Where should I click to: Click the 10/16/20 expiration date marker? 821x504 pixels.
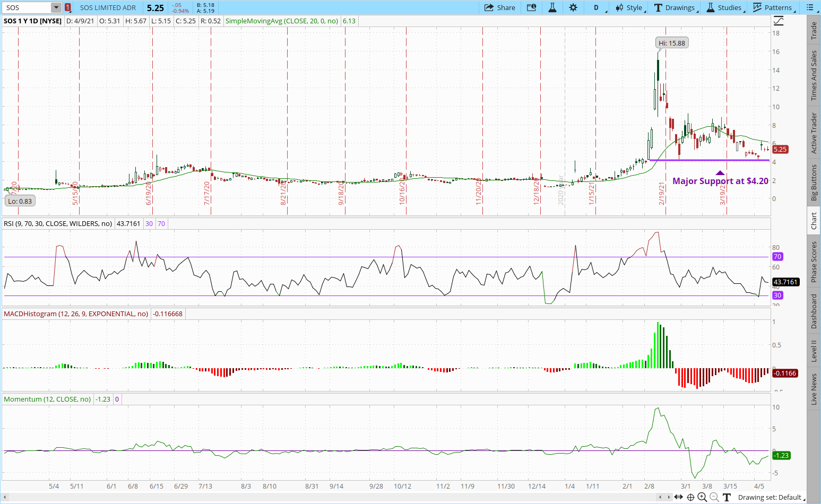point(402,192)
